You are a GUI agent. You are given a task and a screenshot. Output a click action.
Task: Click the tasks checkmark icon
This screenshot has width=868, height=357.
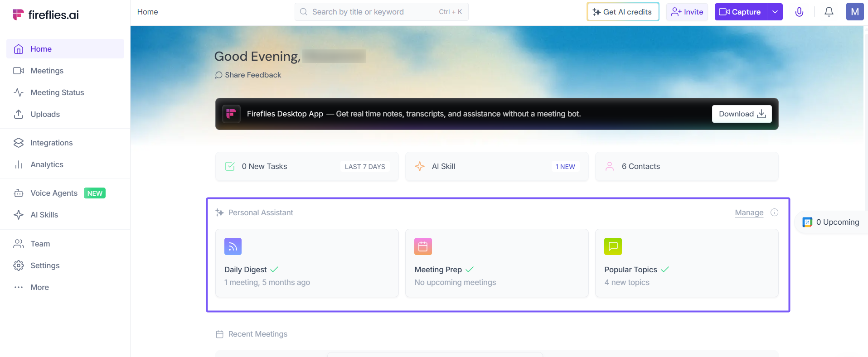point(230,166)
